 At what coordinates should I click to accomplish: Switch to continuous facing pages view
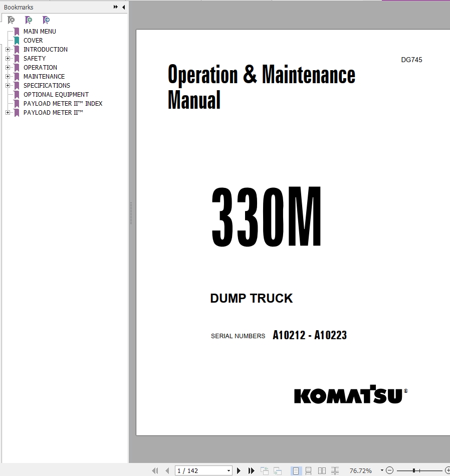(x=335, y=470)
